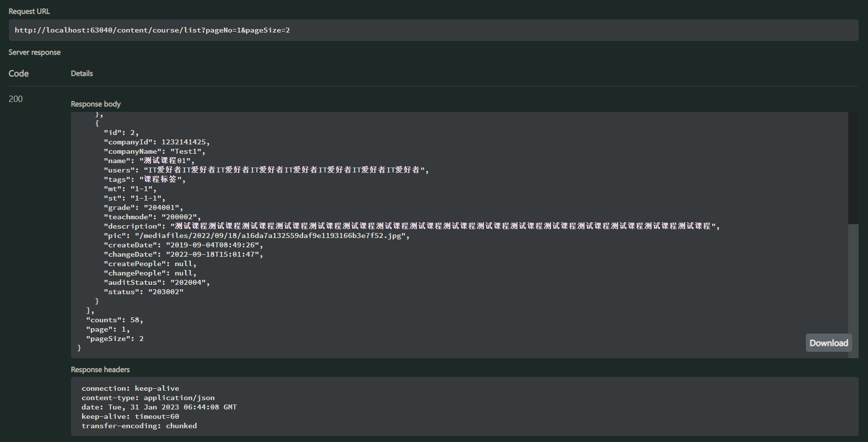
Task: Click the "teachmode" value line
Action: pyautogui.click(x=152, y=217)
